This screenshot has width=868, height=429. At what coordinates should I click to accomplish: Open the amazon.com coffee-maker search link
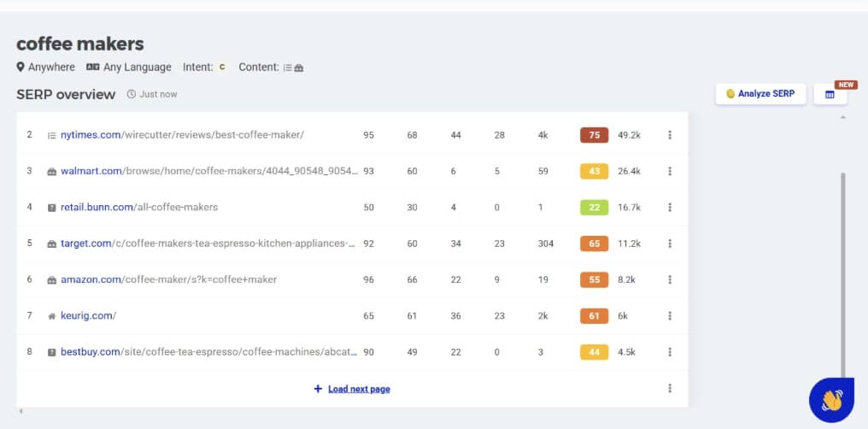point(169,279)
